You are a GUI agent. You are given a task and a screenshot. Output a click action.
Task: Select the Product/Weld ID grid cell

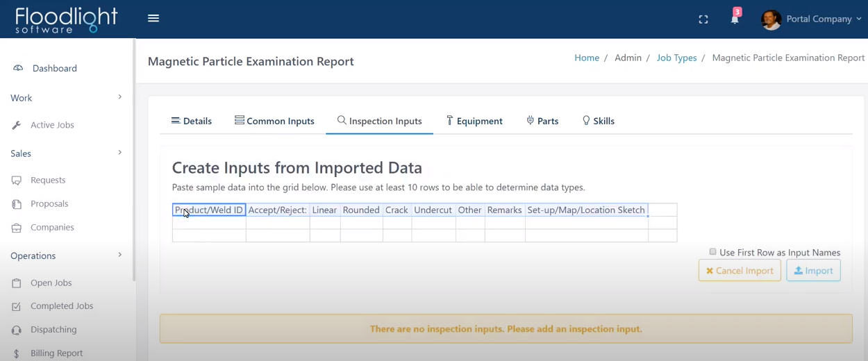click(209, 210)
